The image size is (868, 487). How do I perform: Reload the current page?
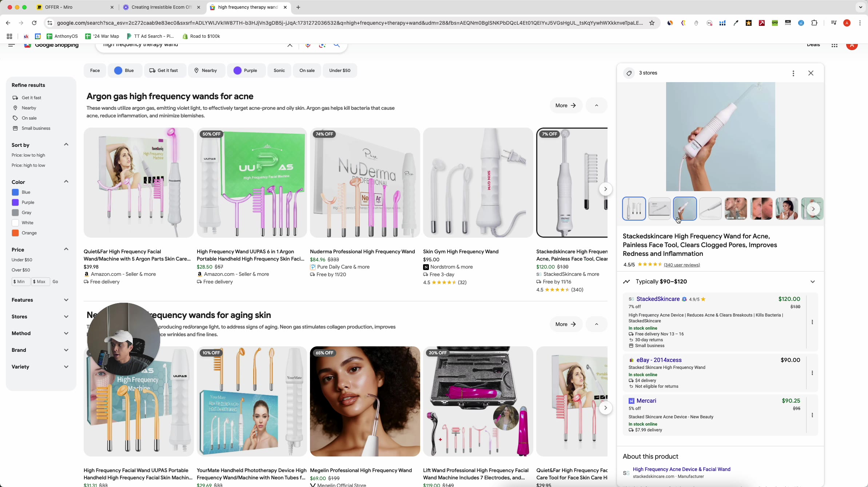click(34, 23)
